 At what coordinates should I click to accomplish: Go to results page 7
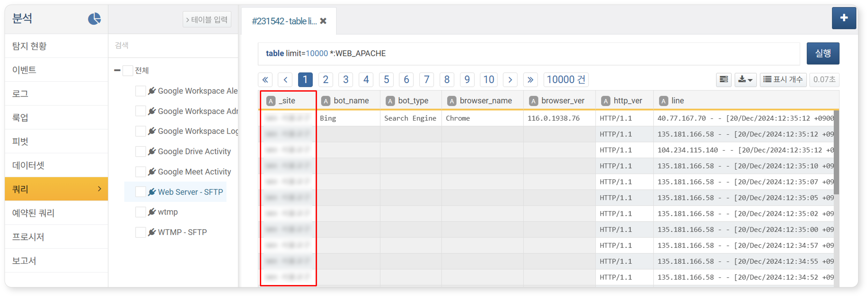427,80
